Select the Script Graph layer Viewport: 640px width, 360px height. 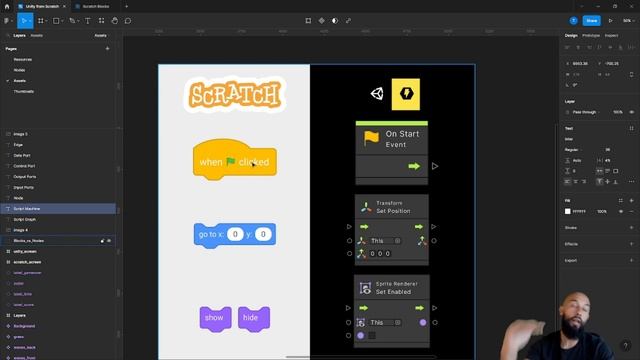[x=58, y=220]
